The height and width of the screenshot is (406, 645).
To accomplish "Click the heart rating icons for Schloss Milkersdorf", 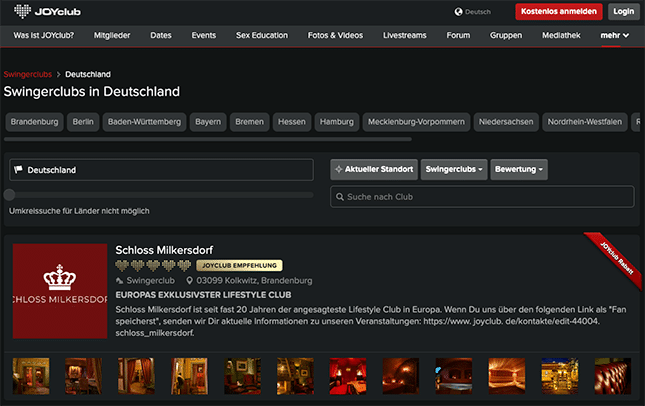I will [x=153, y=265].
